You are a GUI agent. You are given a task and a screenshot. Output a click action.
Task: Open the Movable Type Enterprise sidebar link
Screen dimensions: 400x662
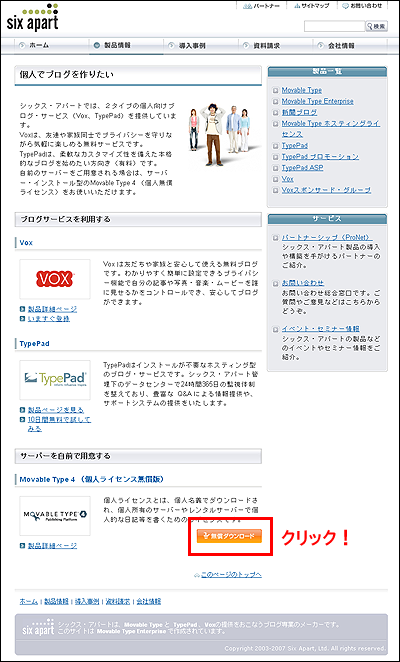pyautogui.click(x=318, y=101)
